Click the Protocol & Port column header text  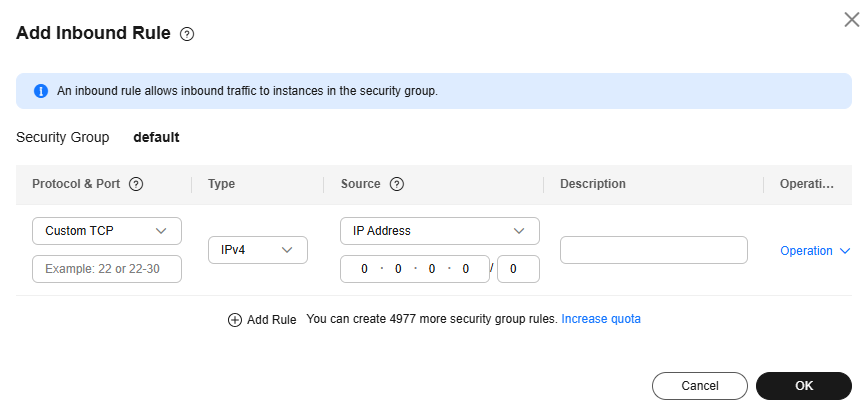click(76, 184)
